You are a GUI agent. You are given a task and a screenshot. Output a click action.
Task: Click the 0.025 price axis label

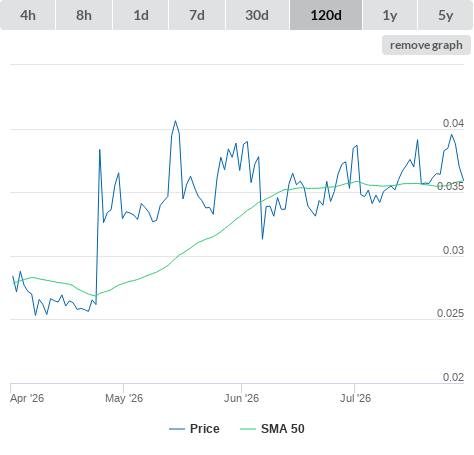450,313
